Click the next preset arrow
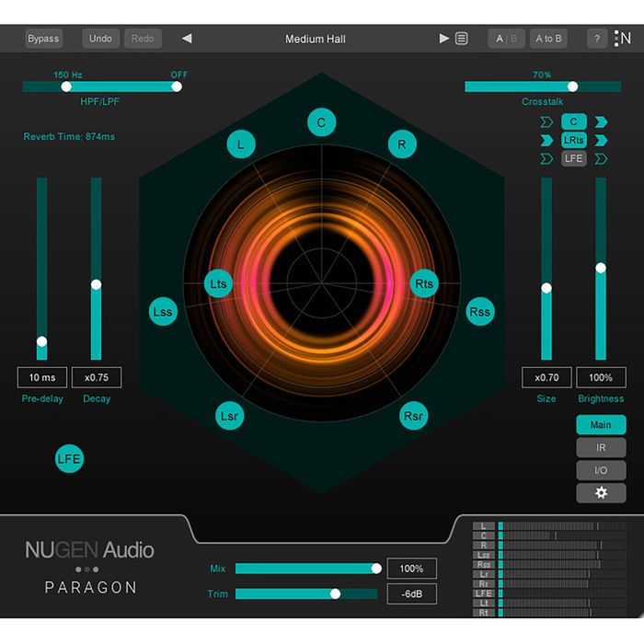The image size is (644, 644). pos(444,39)
